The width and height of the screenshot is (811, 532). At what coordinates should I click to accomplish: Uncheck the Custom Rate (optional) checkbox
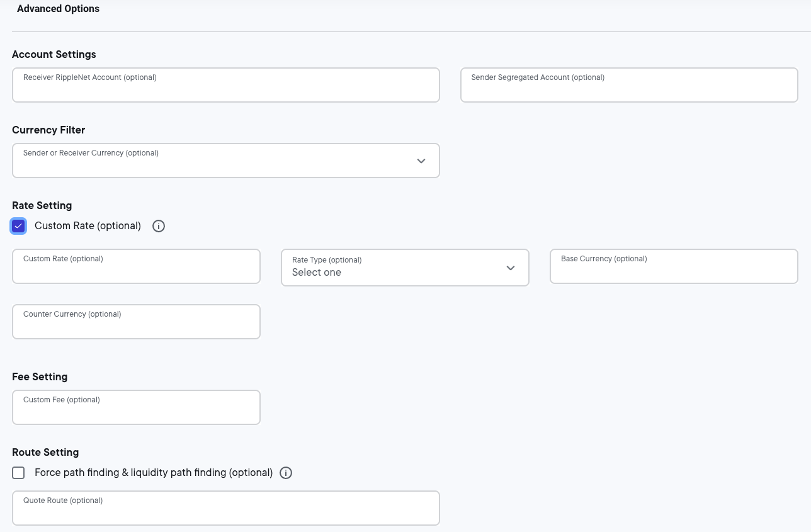click(18, 225)
